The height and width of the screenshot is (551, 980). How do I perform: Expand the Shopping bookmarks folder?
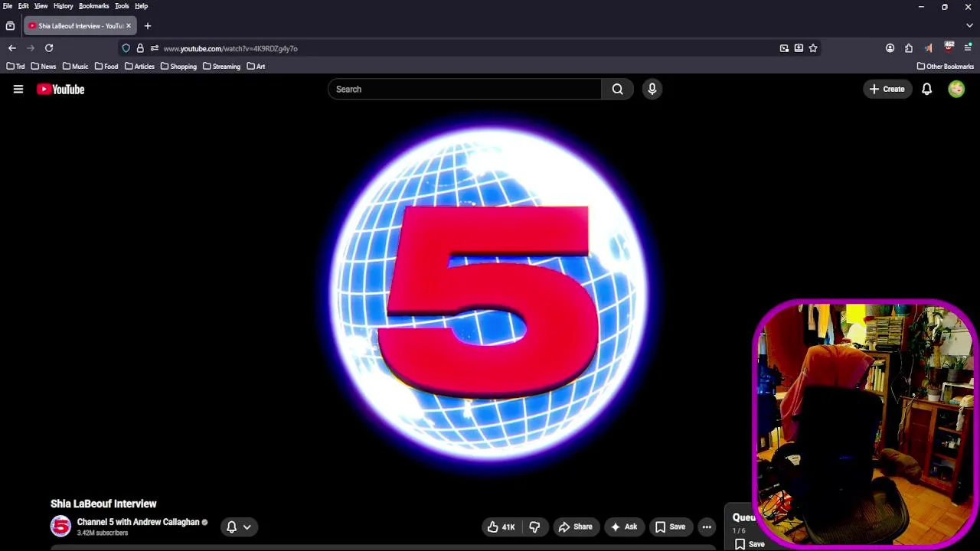pyautogui.click(x=178, y=67)
